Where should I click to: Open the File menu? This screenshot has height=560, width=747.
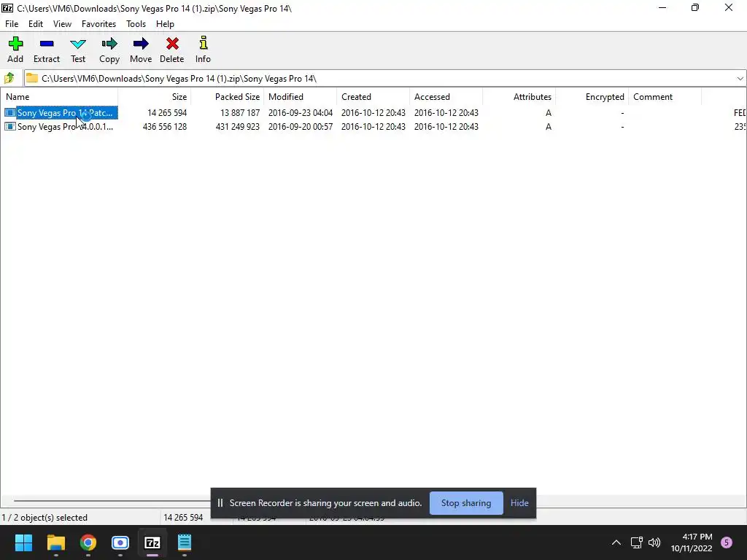(12, 24)
